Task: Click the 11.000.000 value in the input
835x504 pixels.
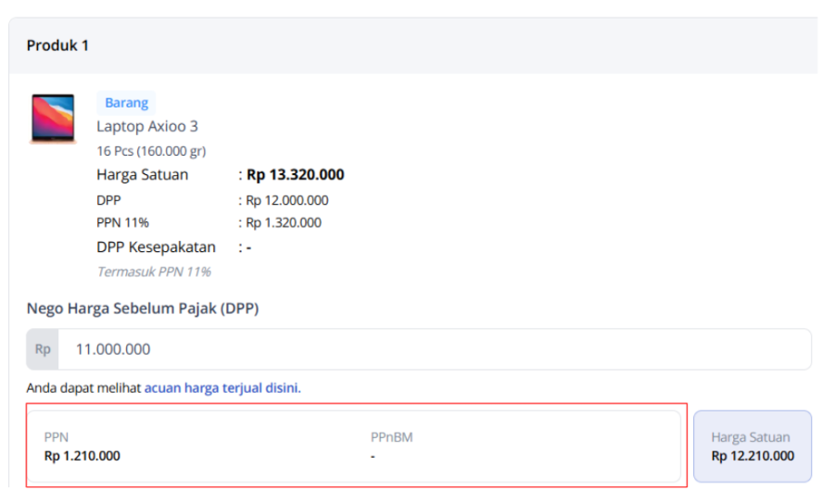Action: (x=113, y=349)
